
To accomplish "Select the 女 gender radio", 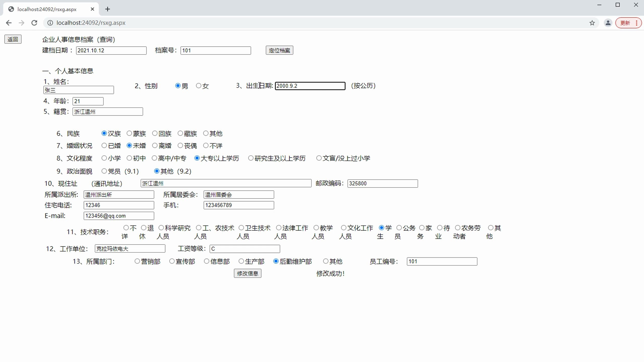I will point(198,86).
